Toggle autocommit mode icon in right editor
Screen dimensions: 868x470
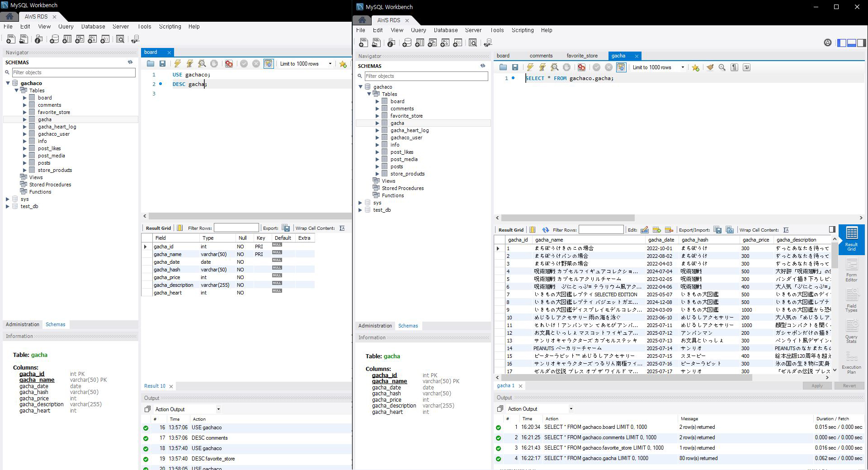[621, 67]
